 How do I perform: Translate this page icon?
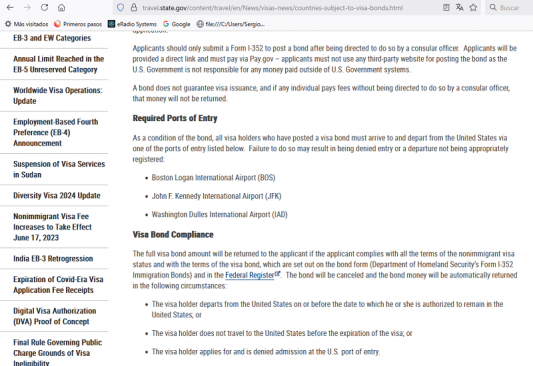(x=460, y=7)
